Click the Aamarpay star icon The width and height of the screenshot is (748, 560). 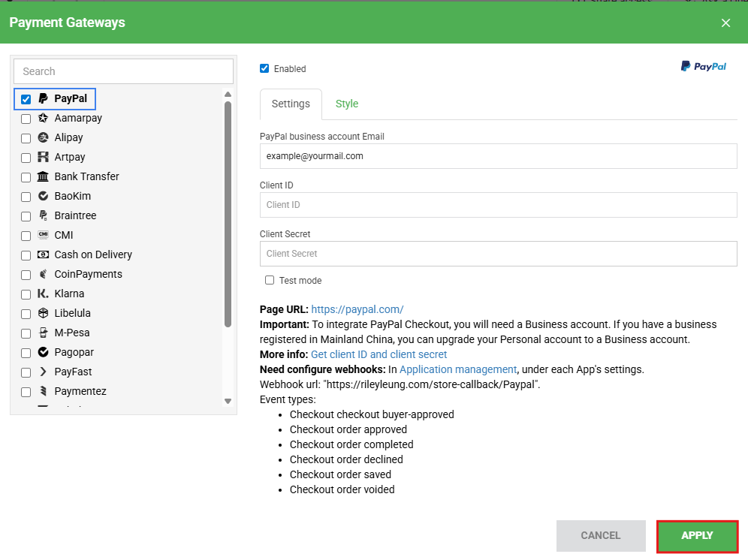coord(43,118)
